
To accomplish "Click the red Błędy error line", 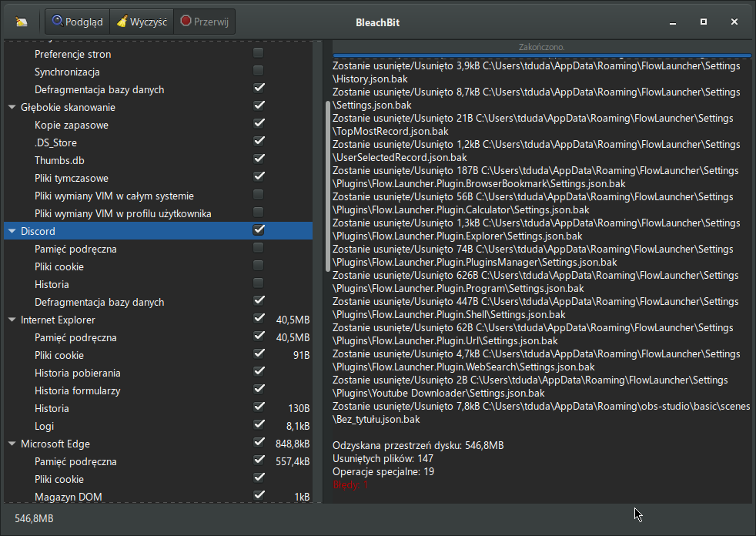I will [x=350, y=485].
